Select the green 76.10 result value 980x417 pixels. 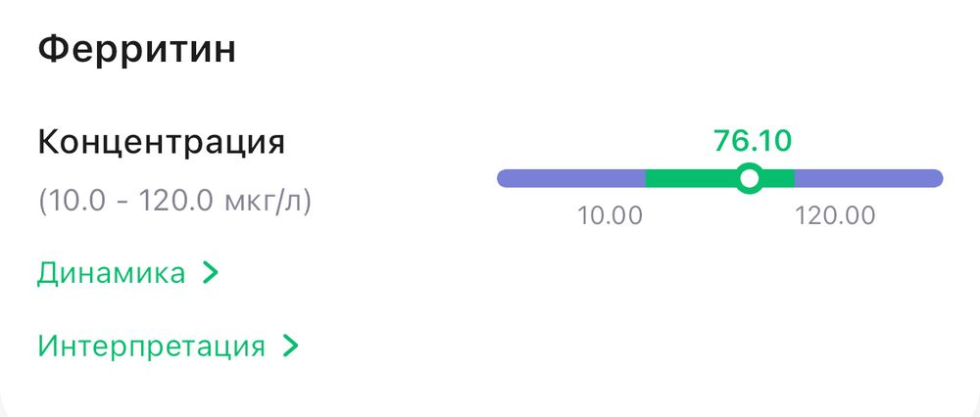(x=752, y=141)
